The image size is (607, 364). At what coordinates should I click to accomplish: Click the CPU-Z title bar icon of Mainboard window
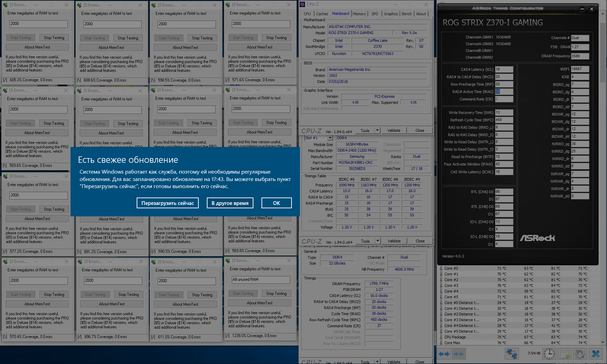302,4
